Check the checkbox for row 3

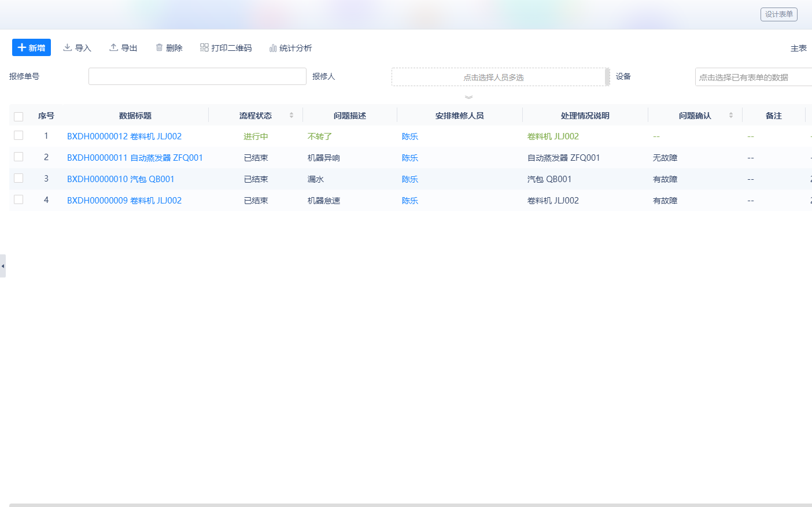[x=19, y=178]
